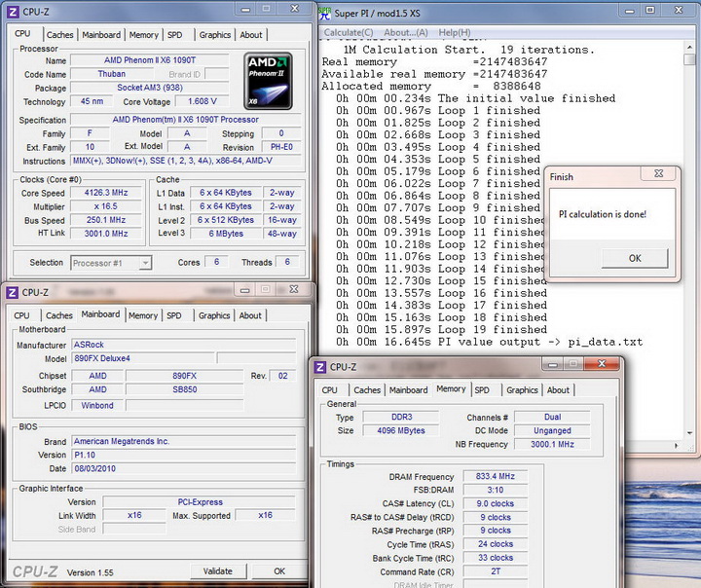Click OK button in Mainboard CPU-Z window

click(x=279, y=571)
